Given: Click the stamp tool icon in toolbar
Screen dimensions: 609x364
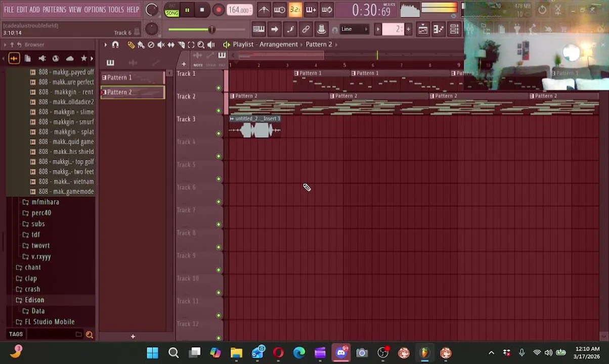Looking at the screenshot, I should coord(321,29).
